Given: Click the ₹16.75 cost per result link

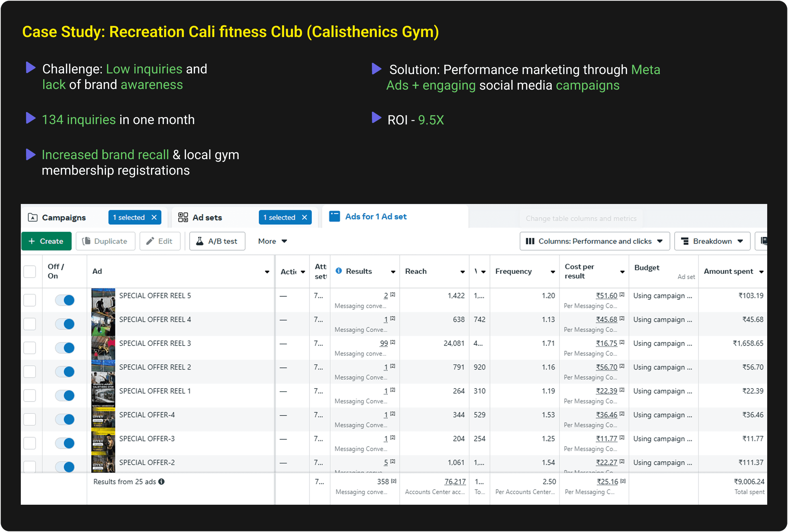Looking at the screenshot, I should point(606,343).
